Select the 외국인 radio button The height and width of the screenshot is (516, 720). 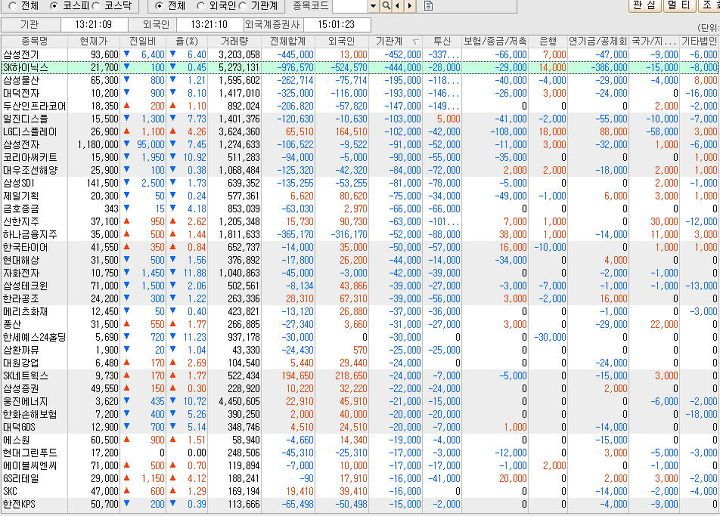pyautogui.click(x=200, y=6)
